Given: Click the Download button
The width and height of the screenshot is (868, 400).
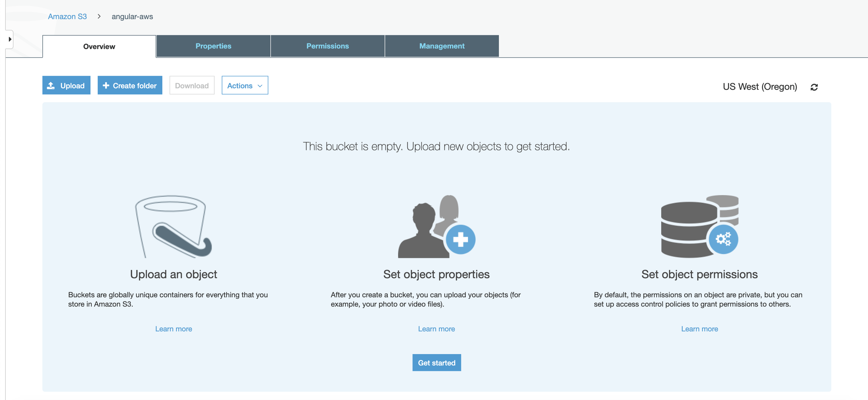Looking at the screenshot, I should pos(192,86).
